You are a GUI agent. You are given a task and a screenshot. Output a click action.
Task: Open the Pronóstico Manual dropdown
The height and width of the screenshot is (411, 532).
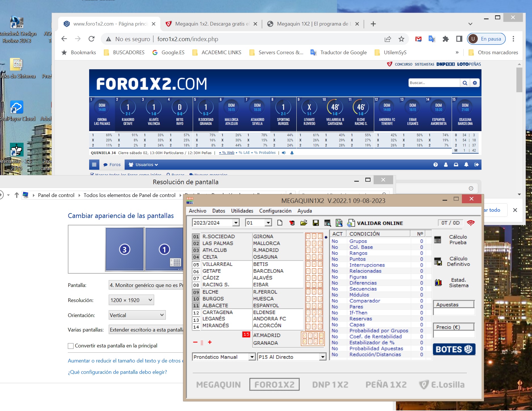tap(252, 357)
